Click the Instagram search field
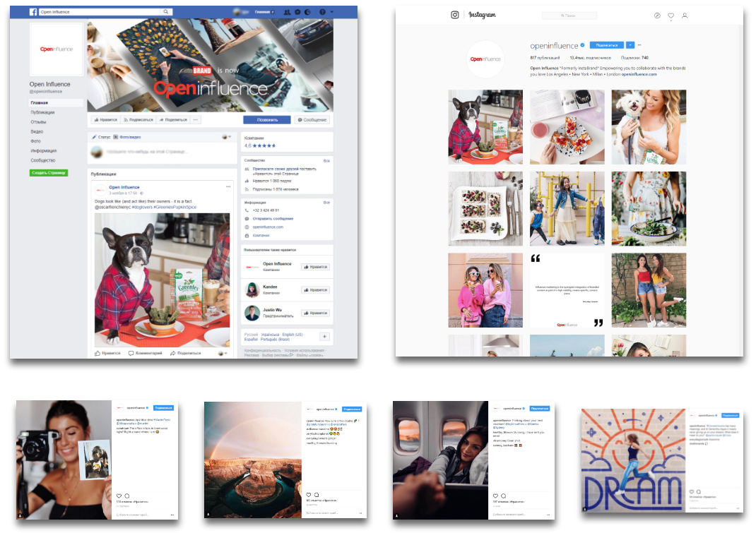The image size is (756, 533). pyautogui.click(x=569, y=16)
